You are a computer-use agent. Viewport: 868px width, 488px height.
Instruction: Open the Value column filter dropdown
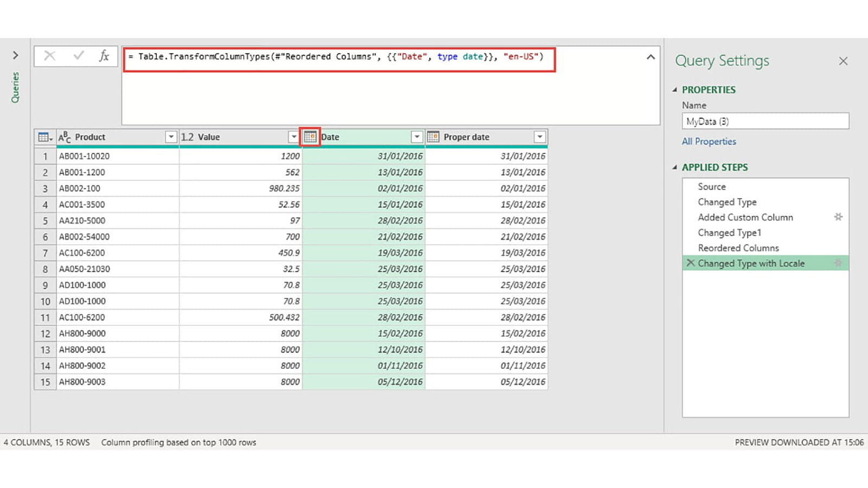click(x=293, y=137)
